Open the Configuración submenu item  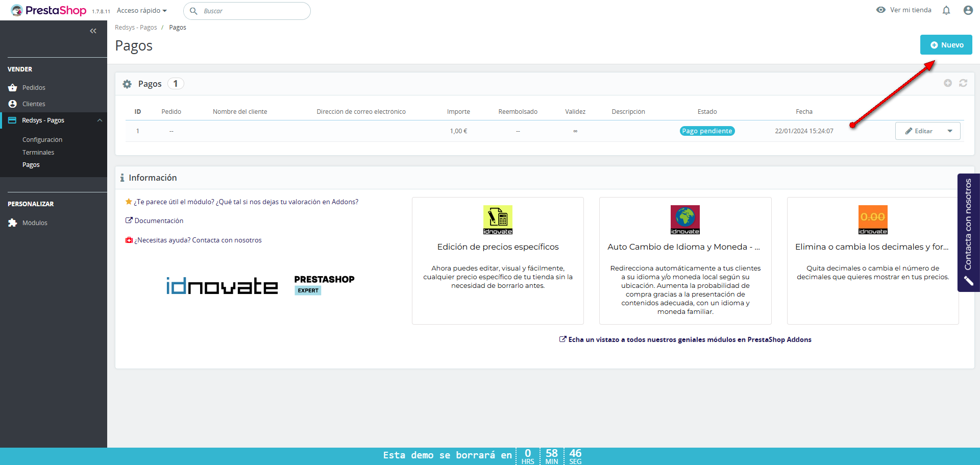pyautogui.click(x=42, y=140)
